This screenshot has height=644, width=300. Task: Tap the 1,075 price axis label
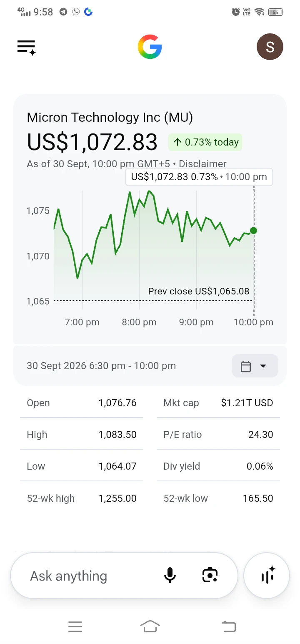(38, 211)
